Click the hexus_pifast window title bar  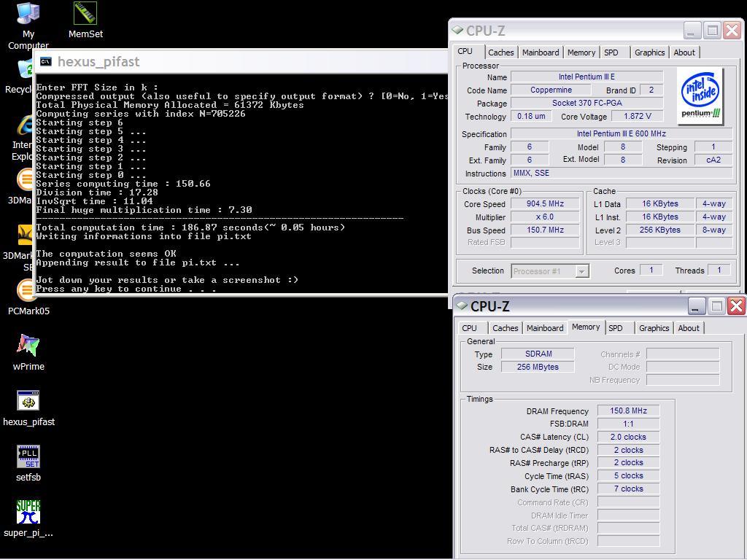(x=241, y=61)
